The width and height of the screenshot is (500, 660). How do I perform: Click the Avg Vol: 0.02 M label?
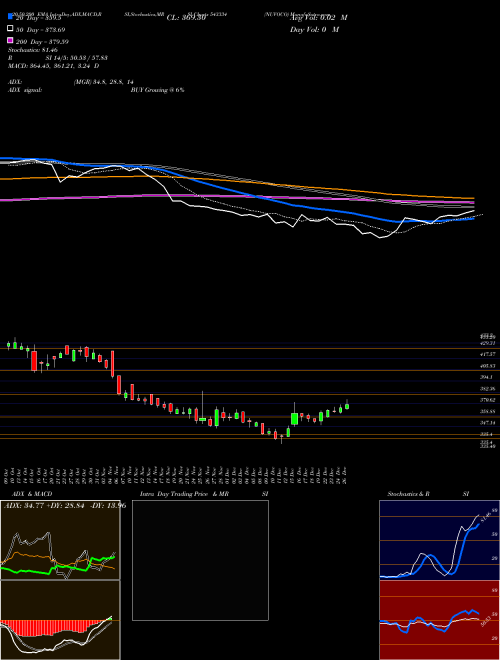pyautogui.click(x=319, y=18)
